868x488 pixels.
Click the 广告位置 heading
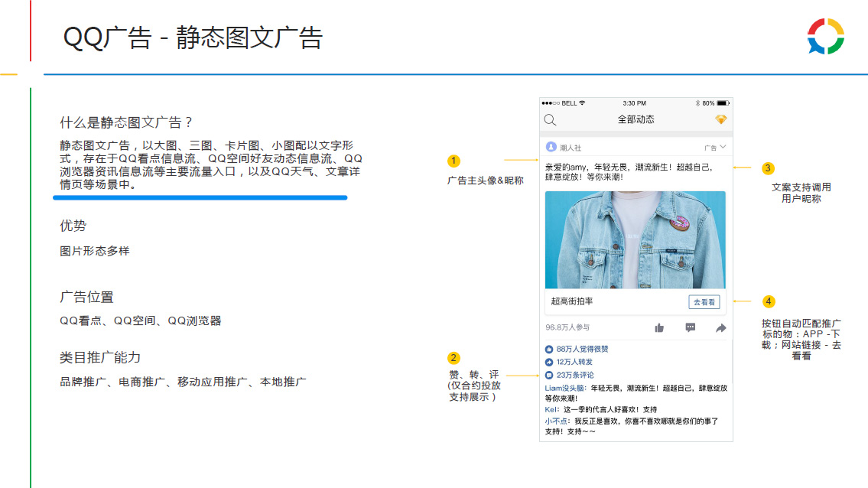[87, 298]
